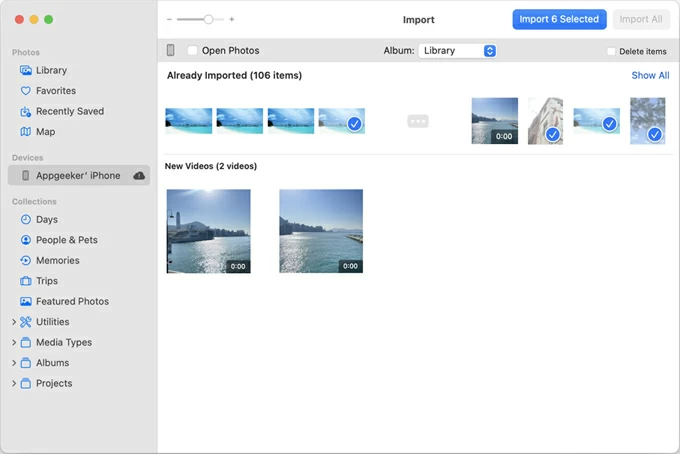Image resolution: width=680 pixels, height=454 pixels.
Task: Select the first new video thumbnail
Action: (x=208, y=231)
